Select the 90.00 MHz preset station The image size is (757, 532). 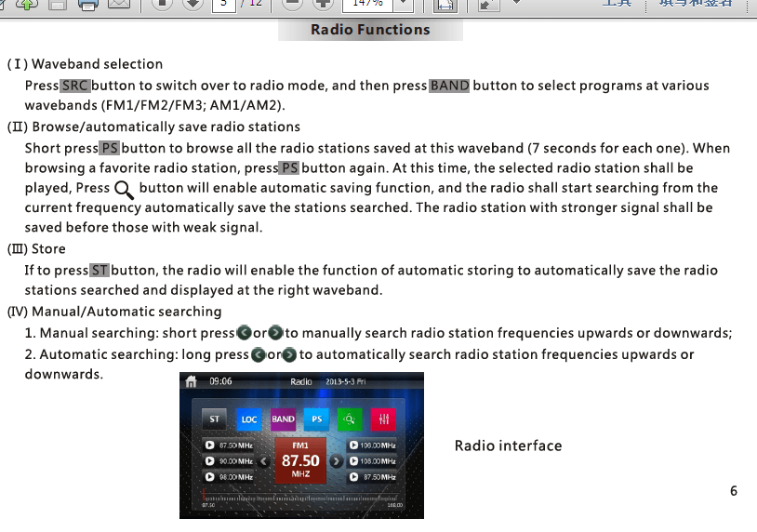(229, 461)
